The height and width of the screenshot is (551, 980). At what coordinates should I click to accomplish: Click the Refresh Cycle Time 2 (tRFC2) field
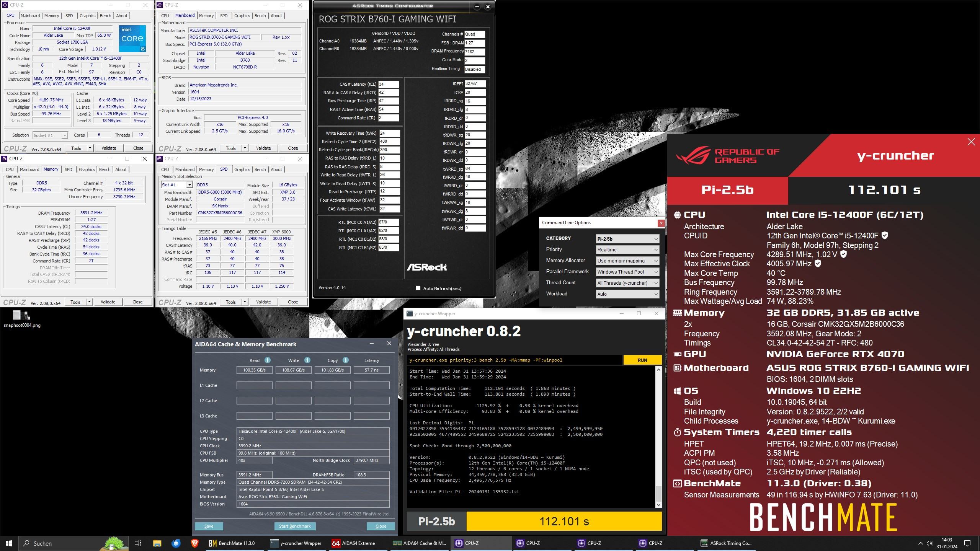tap(389, 141)
